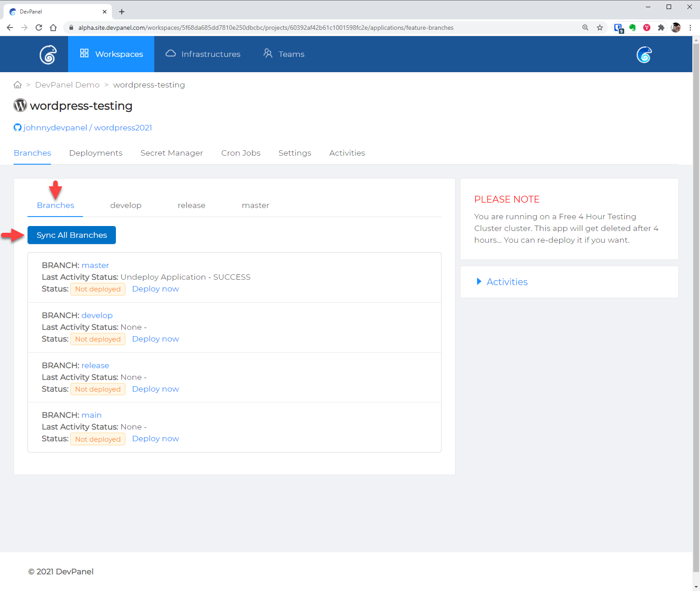Open the johnnydevpanel / wordpress2021 repo link

(87, 128)
